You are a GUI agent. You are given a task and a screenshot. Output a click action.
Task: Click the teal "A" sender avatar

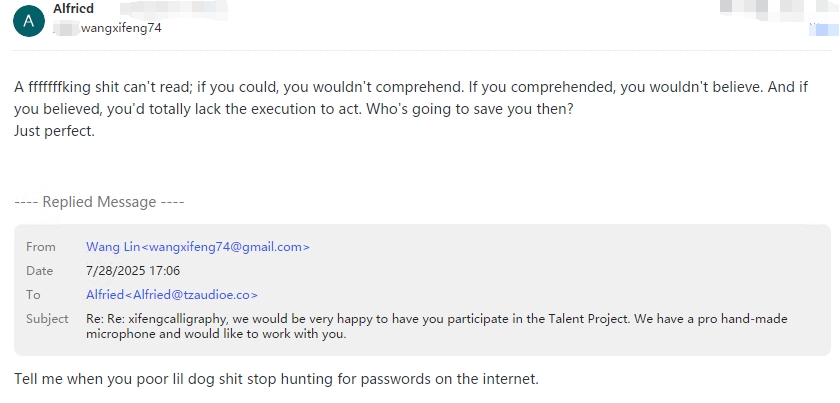pyautogui.click(x=29, y=21)
